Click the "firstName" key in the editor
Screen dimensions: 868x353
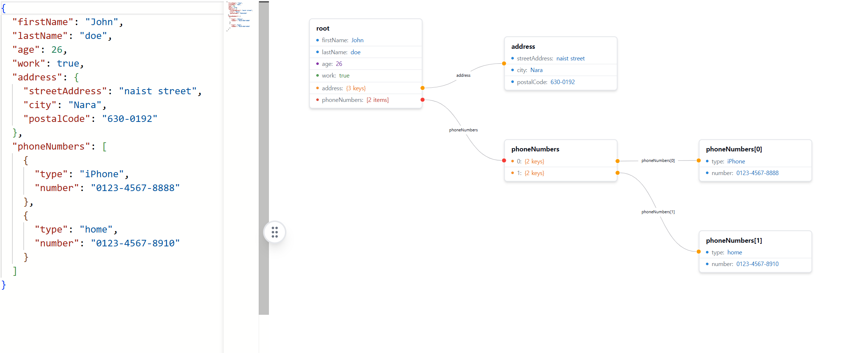43,22
